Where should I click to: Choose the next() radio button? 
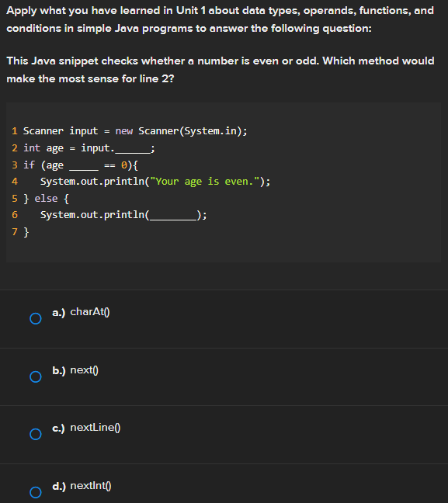[36, 376]
